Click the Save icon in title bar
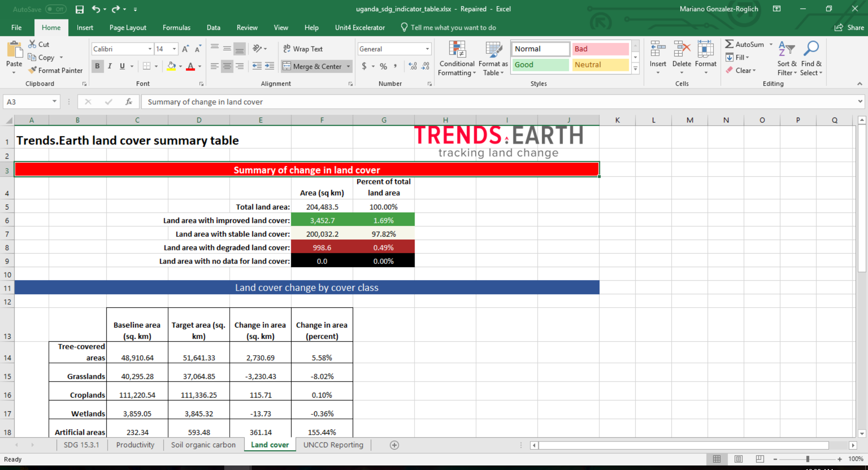 (80, 9)
